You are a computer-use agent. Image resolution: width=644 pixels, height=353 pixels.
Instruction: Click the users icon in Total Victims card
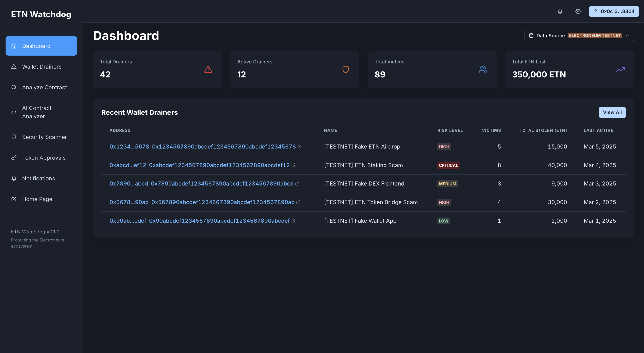point(483,69)
